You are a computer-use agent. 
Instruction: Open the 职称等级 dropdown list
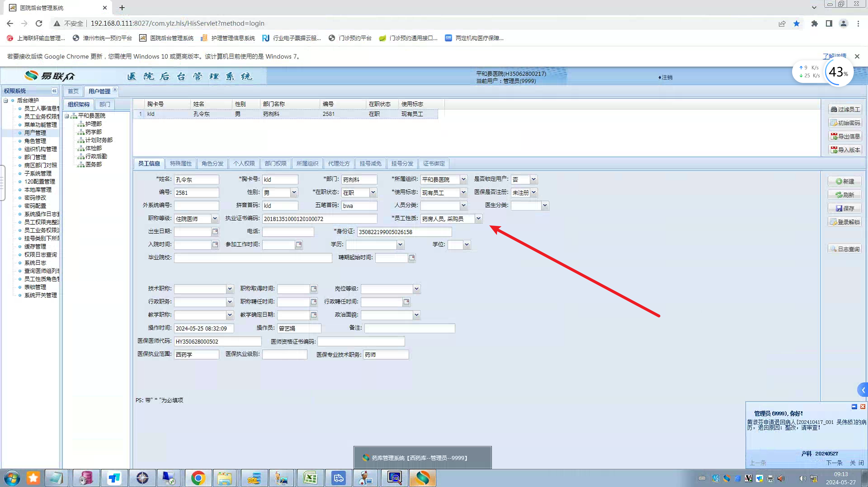[x=215, y=219]
